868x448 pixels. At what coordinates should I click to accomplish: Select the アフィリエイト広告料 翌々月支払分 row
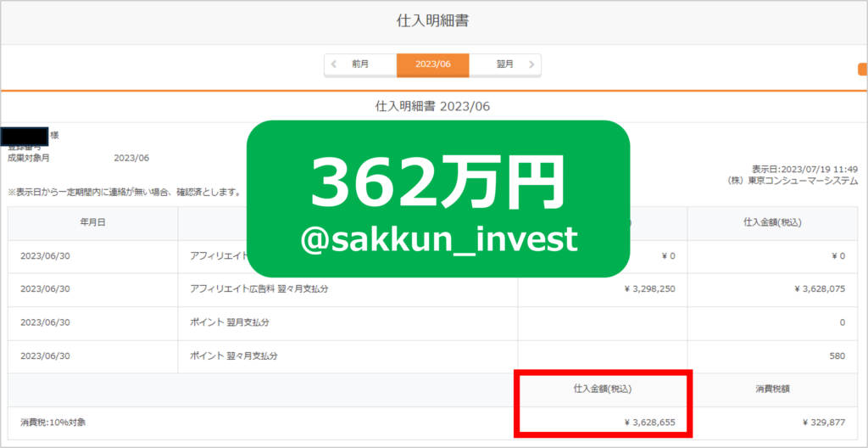click(432, 290)
